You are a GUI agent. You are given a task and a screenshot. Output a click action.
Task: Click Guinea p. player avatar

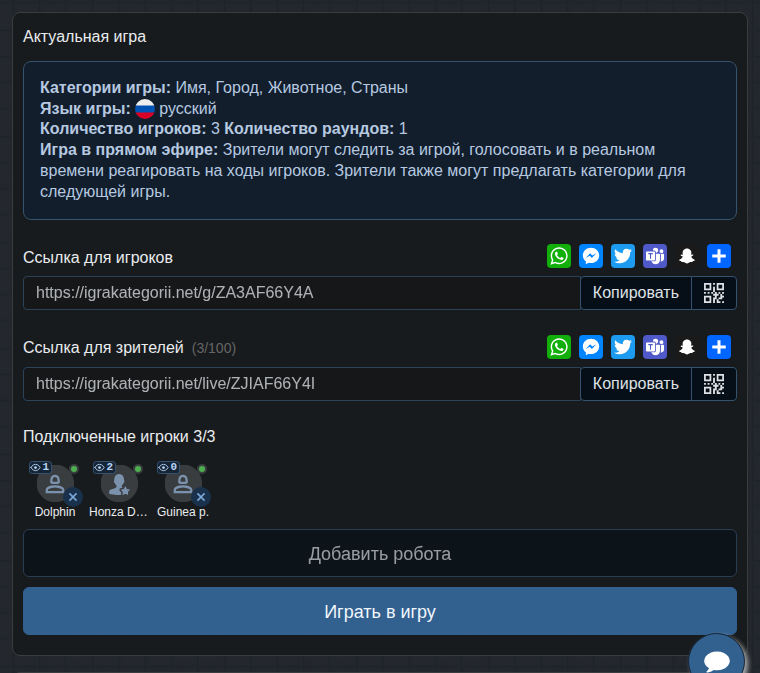pyautogui.click(x=183, y=484)
